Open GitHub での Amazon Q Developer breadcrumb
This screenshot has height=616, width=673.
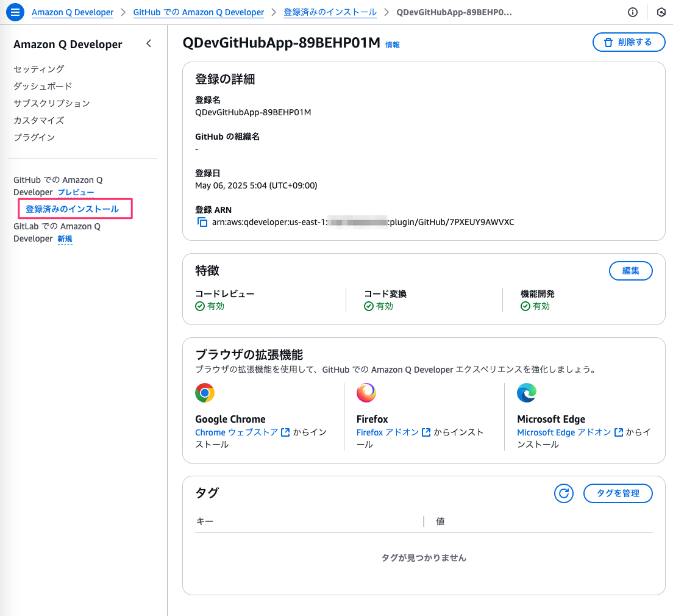click(198, 12)
